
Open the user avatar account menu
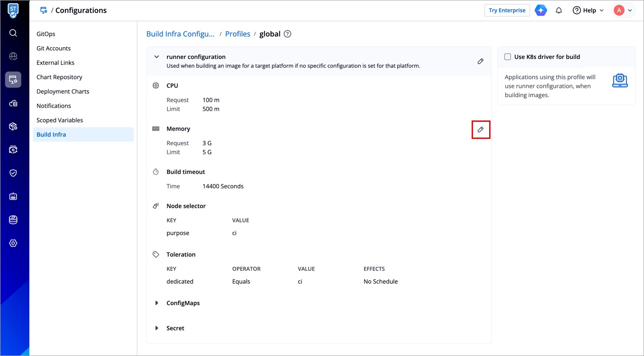pos(623,10)
